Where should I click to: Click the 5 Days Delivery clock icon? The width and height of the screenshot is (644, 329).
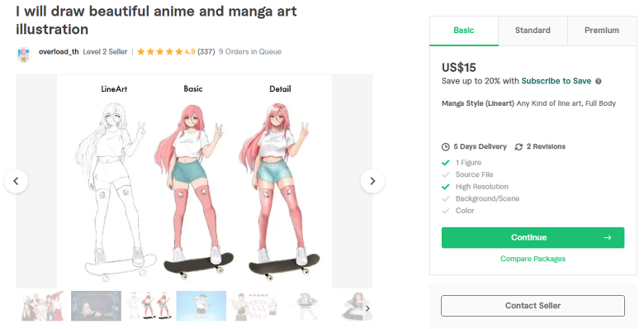tap(446, 147)
